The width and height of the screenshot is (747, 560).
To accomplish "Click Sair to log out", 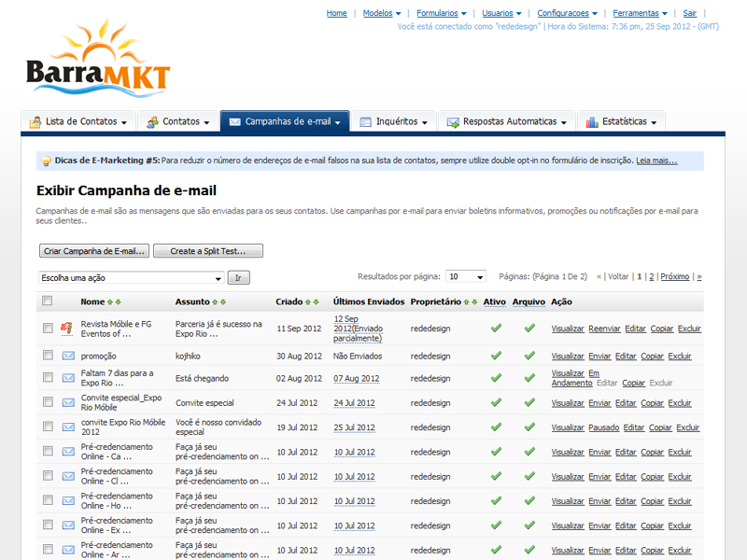I will click(689, 13).
